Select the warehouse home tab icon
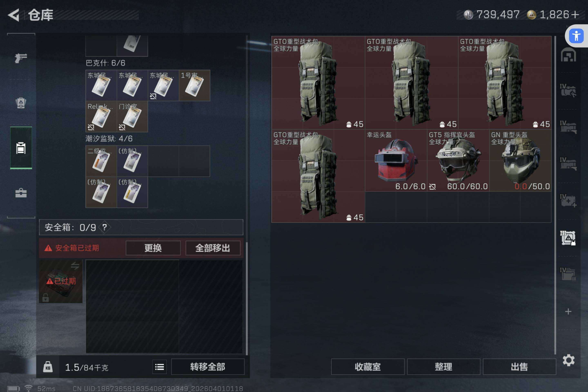The image size is (588, 392). (x=568, y=55)
